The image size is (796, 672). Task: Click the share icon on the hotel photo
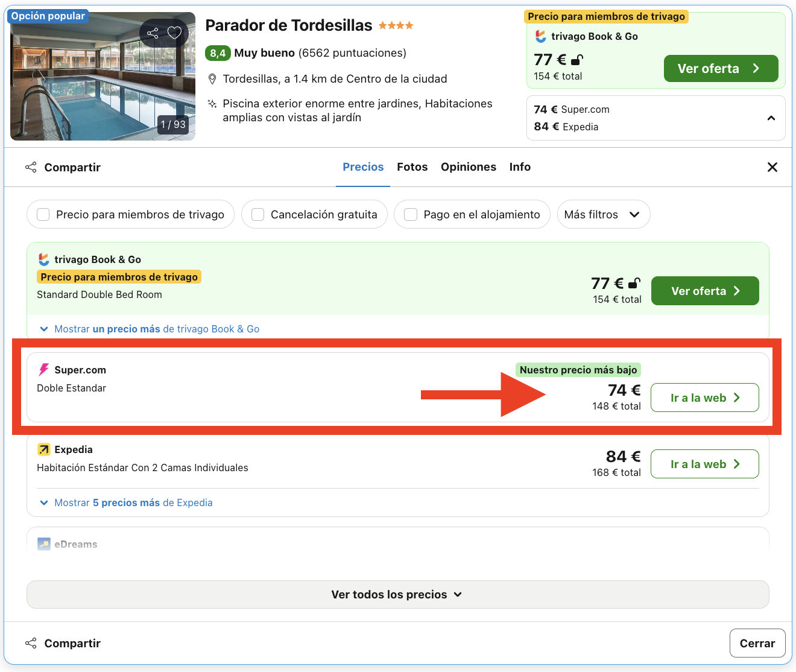click(153, 33)
